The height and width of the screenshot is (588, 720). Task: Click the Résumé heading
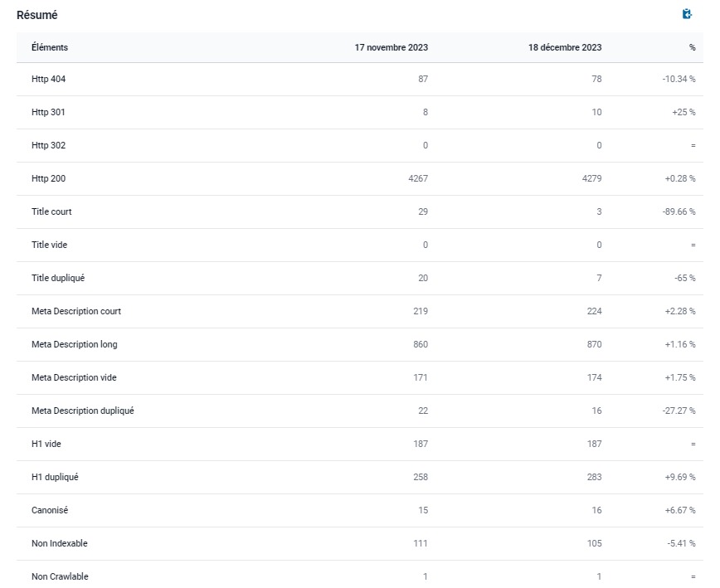39,14
